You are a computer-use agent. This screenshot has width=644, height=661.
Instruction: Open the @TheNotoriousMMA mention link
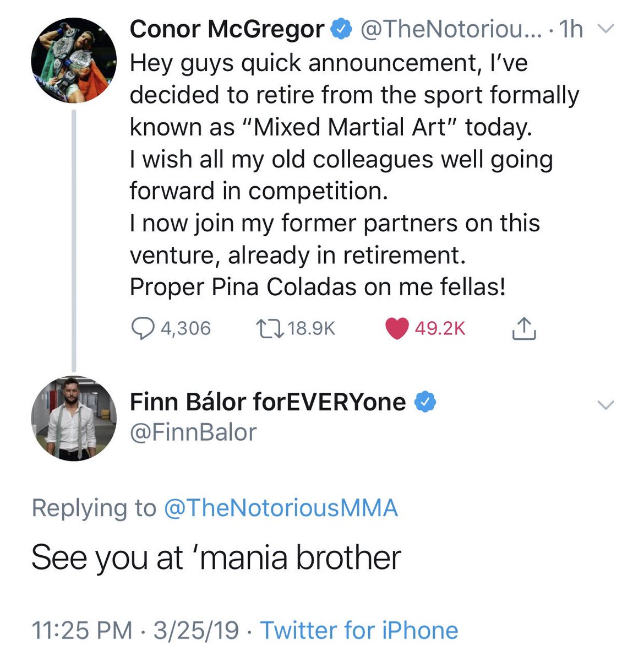281,508
